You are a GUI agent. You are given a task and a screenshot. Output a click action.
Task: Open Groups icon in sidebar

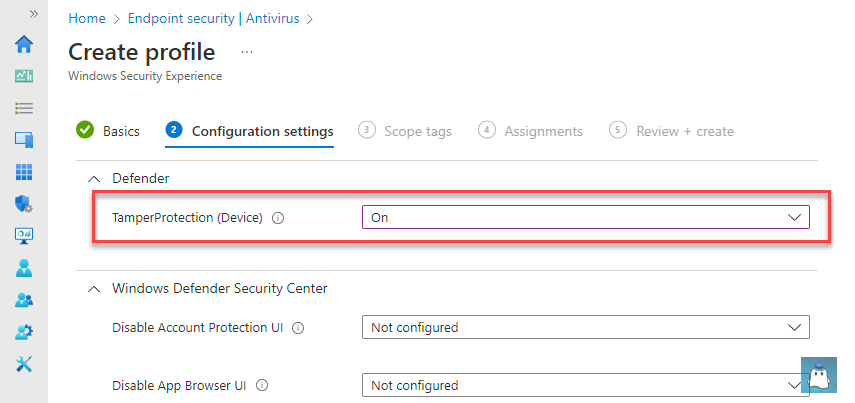[24, 299]
